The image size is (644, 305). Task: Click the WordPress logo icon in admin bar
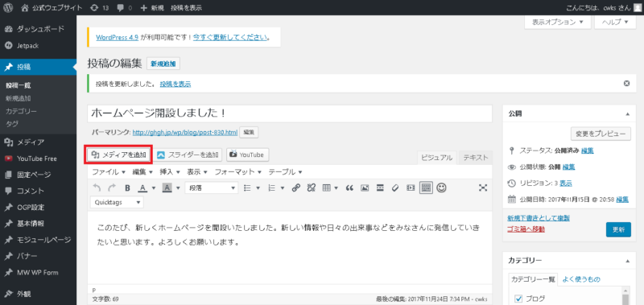pos(8,7)
